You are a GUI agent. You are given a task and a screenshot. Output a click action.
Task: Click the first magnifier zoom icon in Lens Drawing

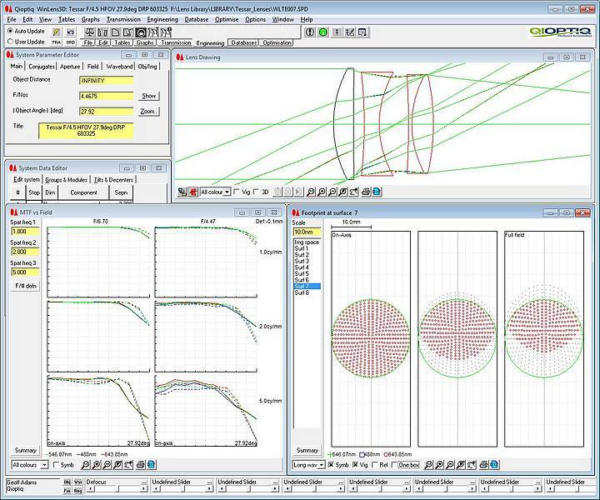tap(311, 192)
